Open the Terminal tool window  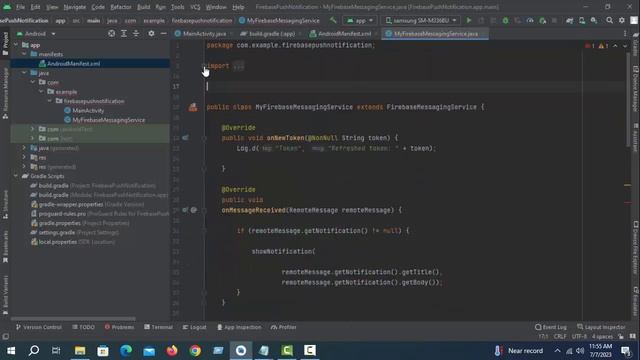pos(158,327)
